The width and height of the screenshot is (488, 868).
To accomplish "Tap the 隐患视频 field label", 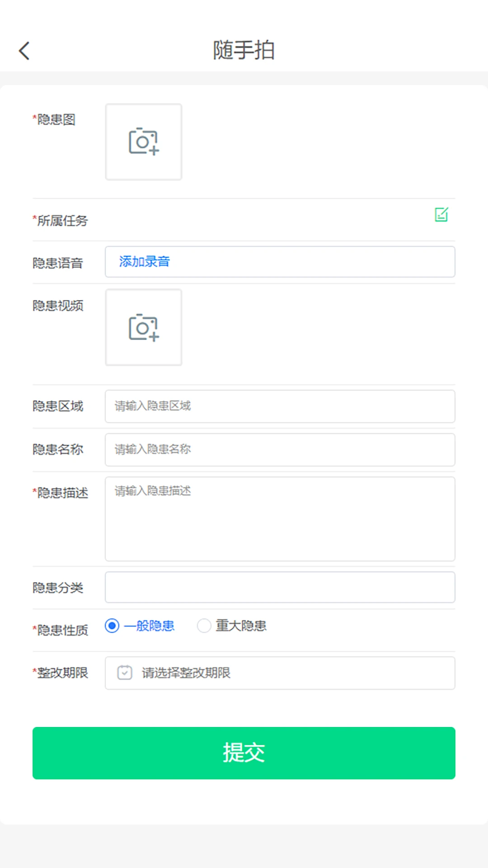I will tap(58, 306).
